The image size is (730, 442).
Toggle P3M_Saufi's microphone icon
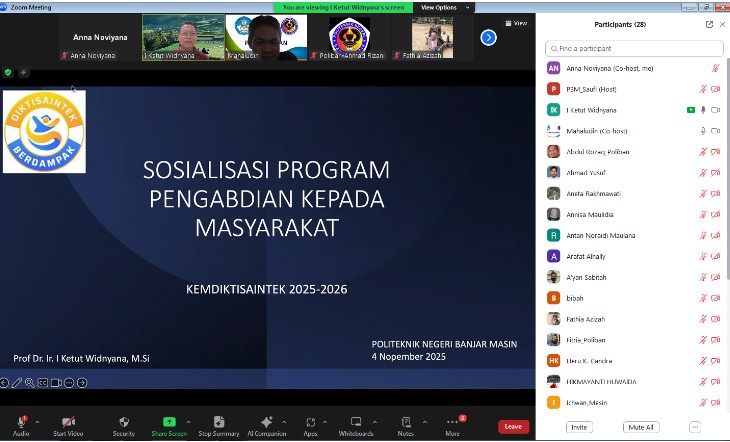[703, 89]
